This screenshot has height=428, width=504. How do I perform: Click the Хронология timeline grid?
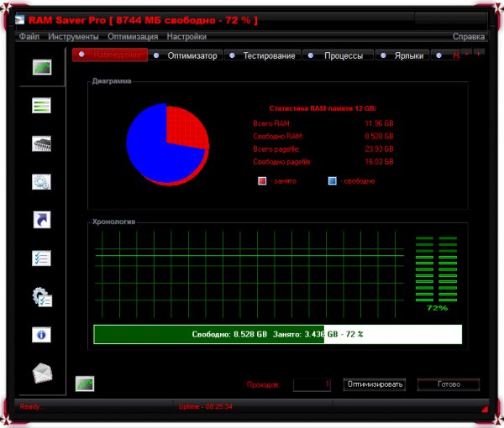(x=249, y=274)
